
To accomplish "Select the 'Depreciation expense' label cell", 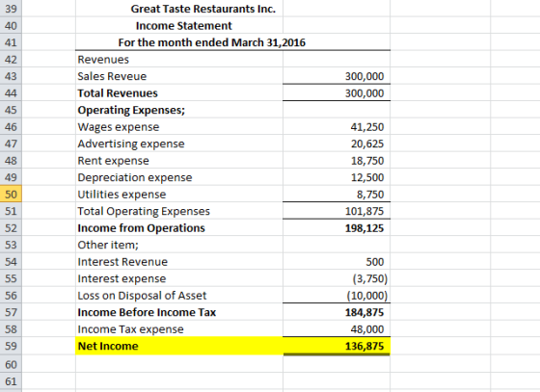I will 179,177.
